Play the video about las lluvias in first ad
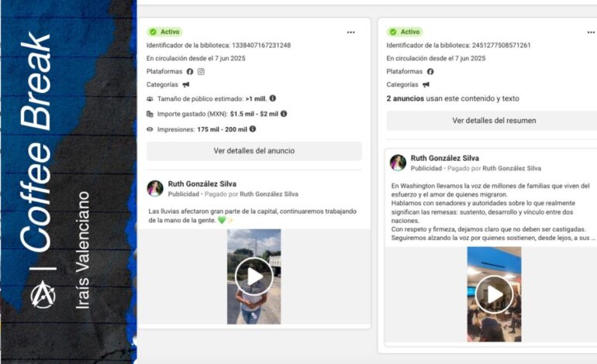The height and width of the screenshot is (364, 597). click(254, 276)
